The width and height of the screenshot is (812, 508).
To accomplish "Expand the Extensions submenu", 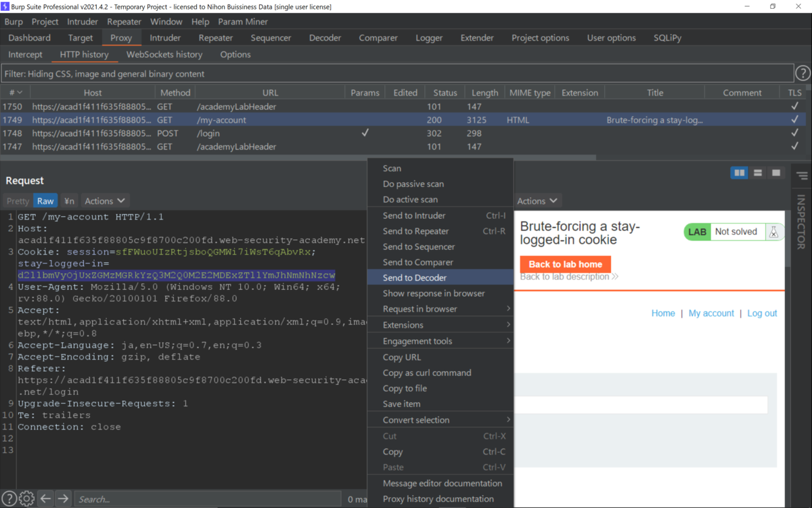I will coord(440,325).
